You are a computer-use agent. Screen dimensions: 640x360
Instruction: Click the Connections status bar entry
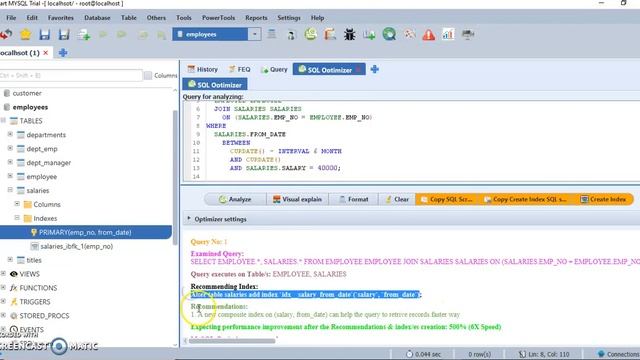pos(618,354)
